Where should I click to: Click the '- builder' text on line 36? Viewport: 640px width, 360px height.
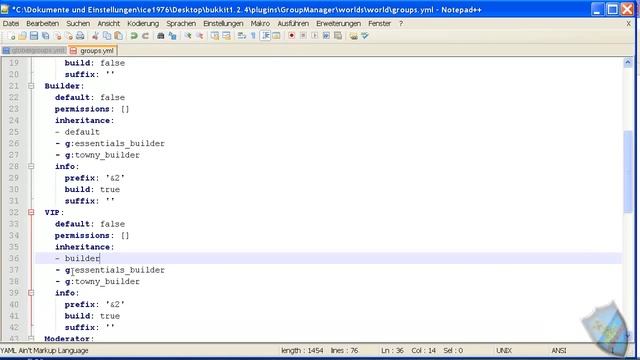pyautogui.click(x=78, y=258)
